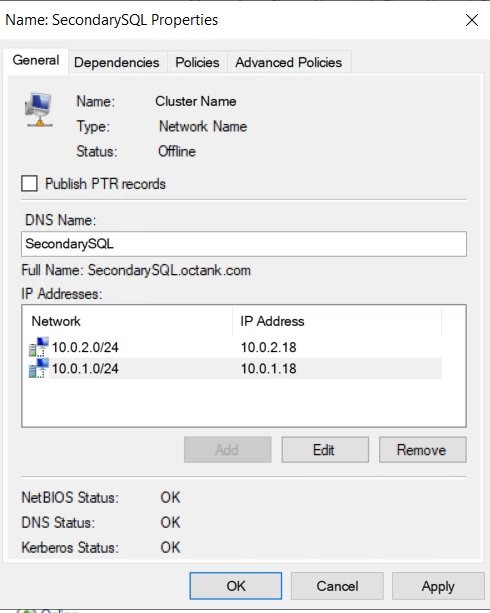Select the 10.0.2.0/24 network icon
The width and height of the screenshot is (490, 613).
[39, 347]
